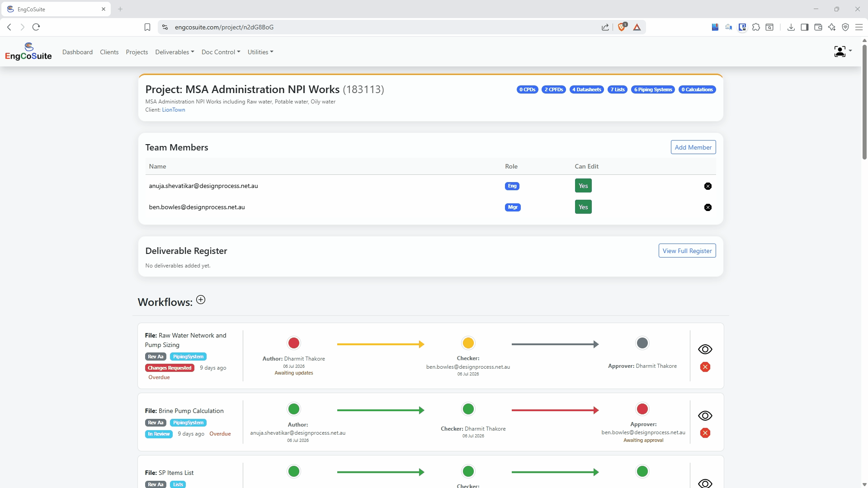Click the 7 Lists badge
Image resolution: width=868 pixels, height=488 pixels.
[618, 89]
